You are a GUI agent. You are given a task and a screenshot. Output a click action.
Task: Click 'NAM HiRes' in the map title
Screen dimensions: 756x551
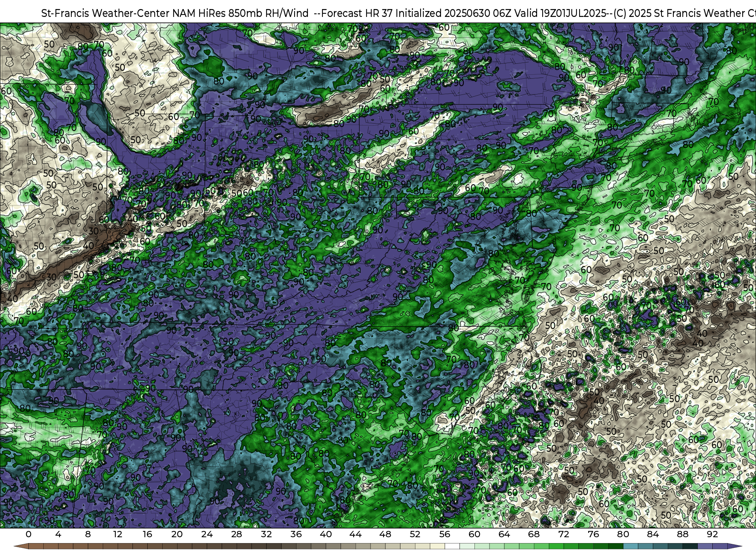pyautogui.click(x=199, y=13)
